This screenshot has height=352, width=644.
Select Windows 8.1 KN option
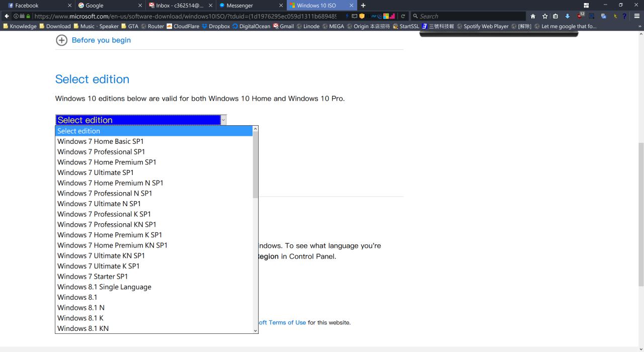(x=153, y=328)
